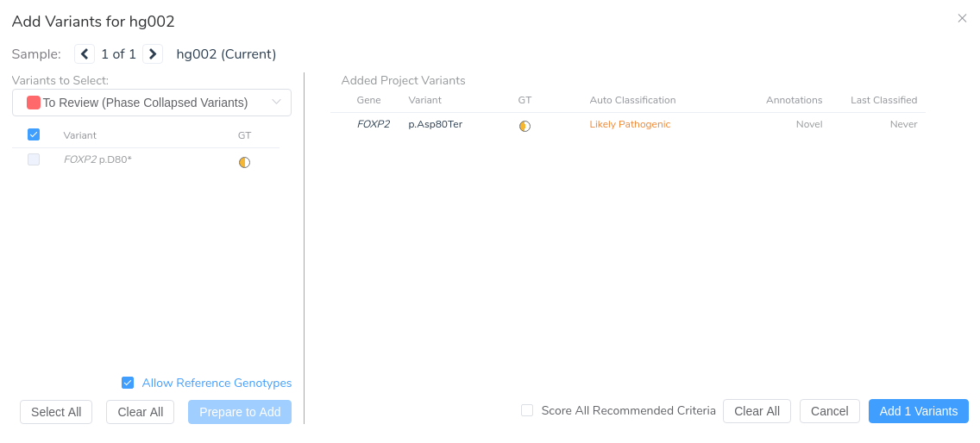Image resolution: width=980 pixels, height=443 pixels.
Task: Click the Select All button
Action: [x=56, y=412]
